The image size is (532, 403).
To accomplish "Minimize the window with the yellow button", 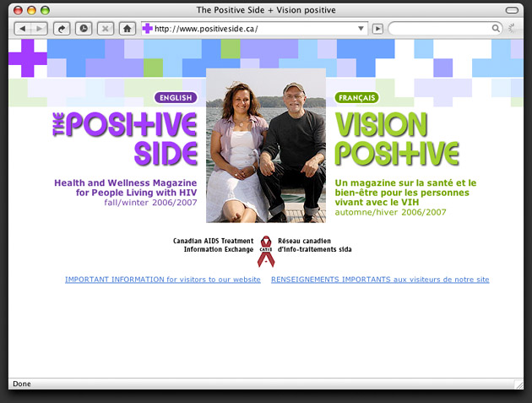I will [x=31, y=10].
